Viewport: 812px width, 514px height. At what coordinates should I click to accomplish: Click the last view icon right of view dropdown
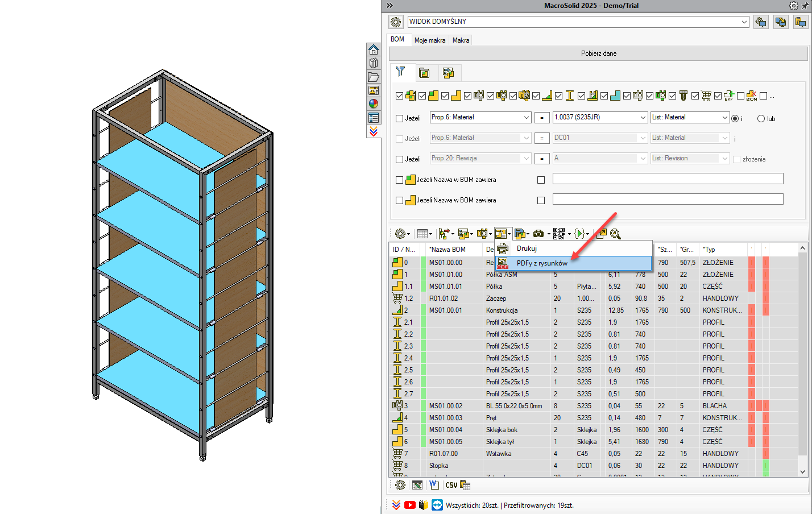801,22
